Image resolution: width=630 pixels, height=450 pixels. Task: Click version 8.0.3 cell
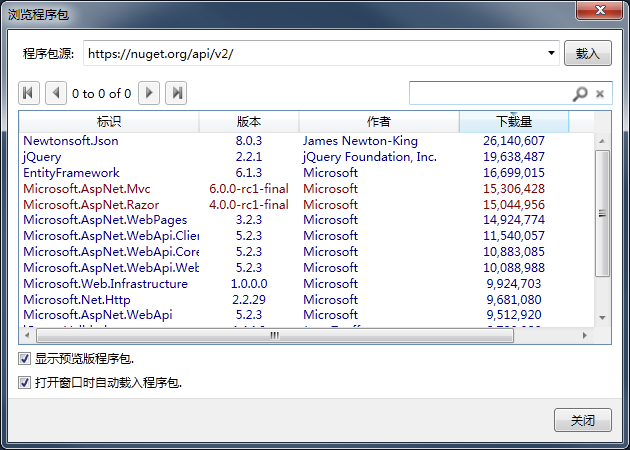click(249, 141)
